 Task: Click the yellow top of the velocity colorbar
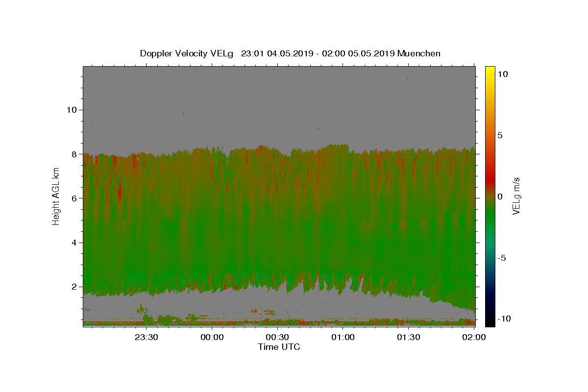pos(490,70)
